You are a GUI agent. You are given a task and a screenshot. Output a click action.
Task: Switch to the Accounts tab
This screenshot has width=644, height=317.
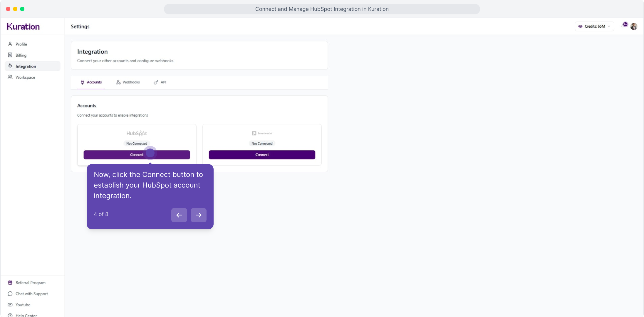point(91,82)
